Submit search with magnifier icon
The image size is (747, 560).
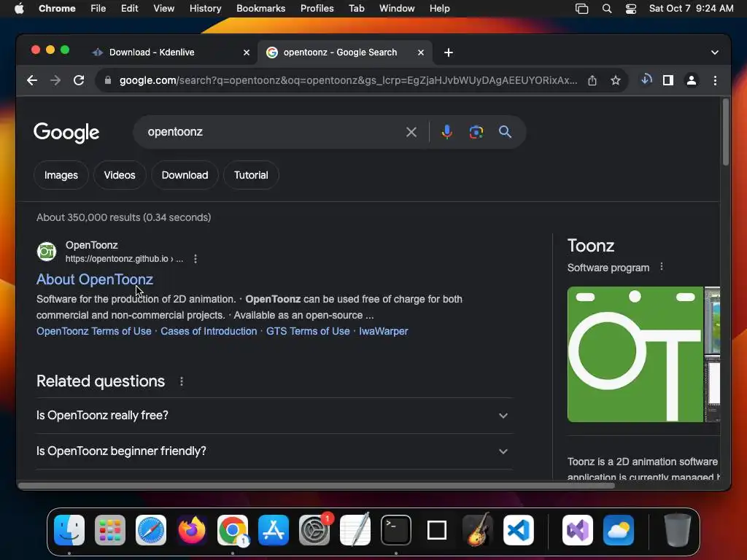pyautogui.click(x=505, y=132)
